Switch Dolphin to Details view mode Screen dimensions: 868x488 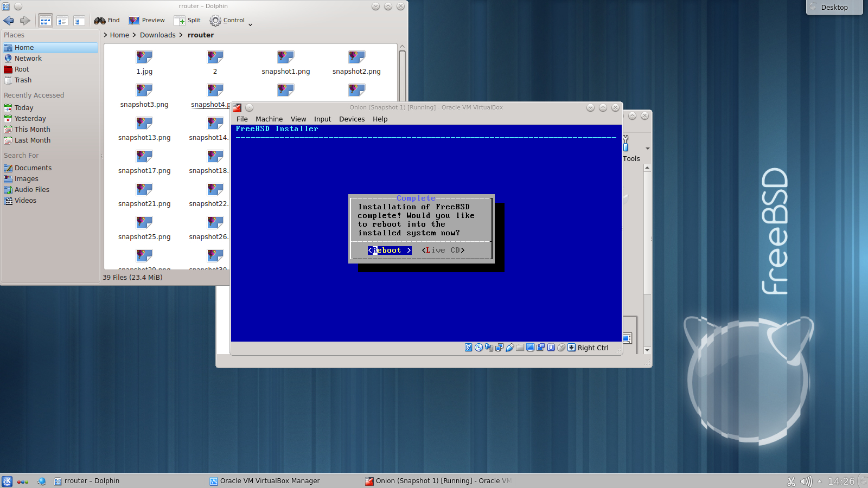(x=79, y=21)
